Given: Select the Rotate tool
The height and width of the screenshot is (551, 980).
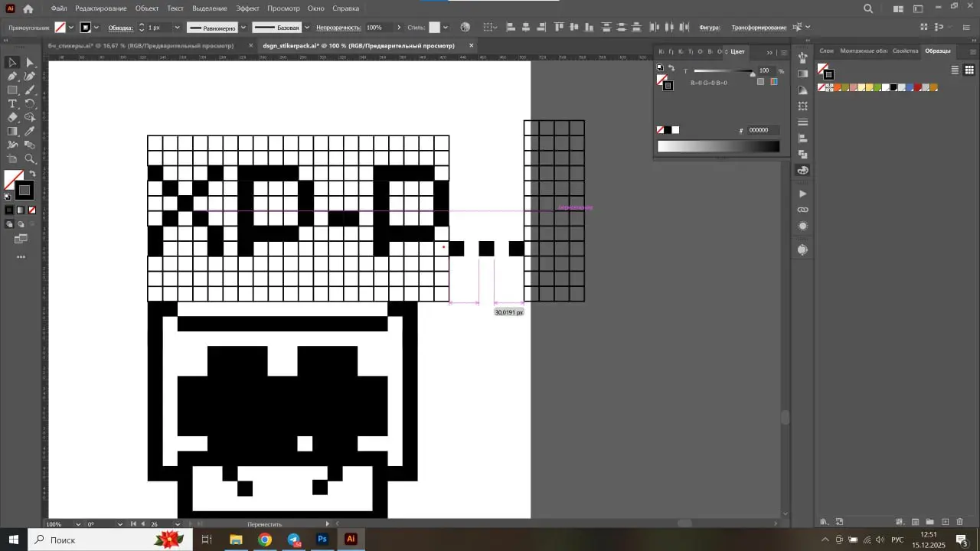Looking at the screenshot, I should (x=30, y=104).
